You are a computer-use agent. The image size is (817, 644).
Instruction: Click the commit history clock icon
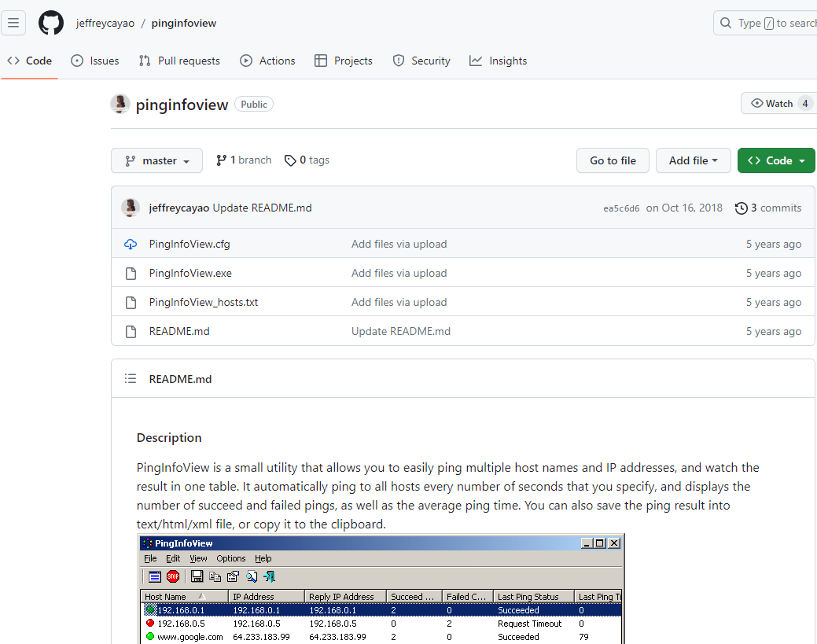pyautogui.click(x=741, y=208)
